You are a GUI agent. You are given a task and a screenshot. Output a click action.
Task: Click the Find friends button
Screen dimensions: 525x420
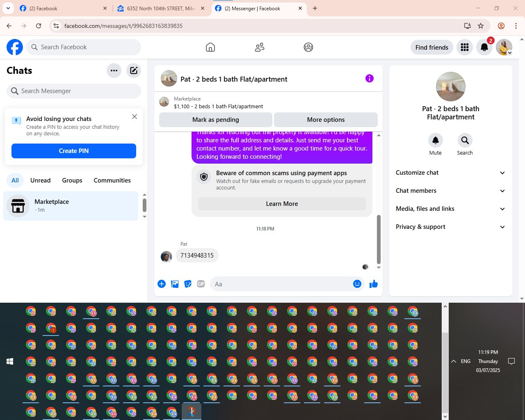[432, 47]
